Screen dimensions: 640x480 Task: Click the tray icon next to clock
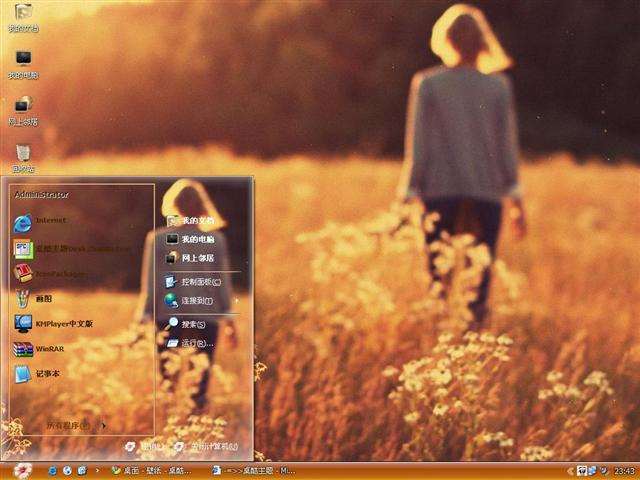[603, 471]
